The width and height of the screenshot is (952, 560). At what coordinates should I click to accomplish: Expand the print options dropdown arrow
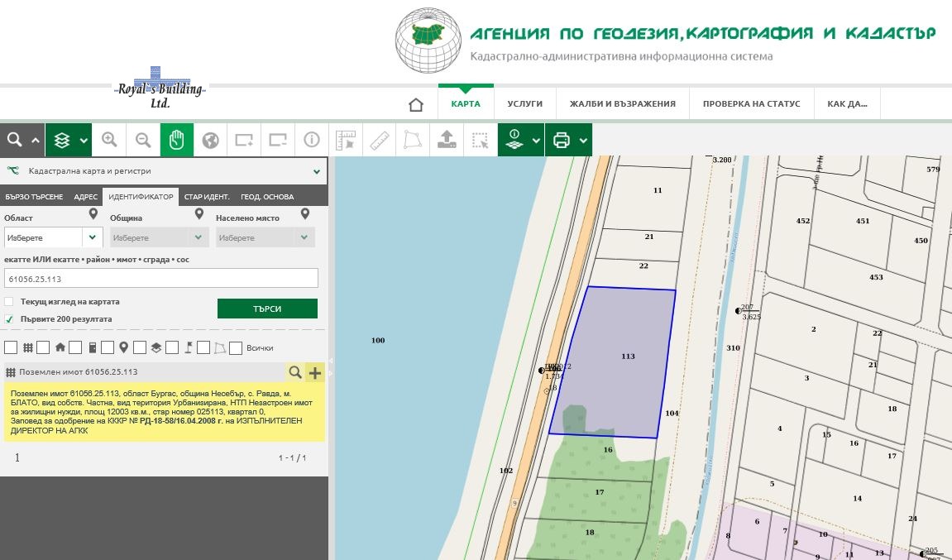pyautogui.click(x=584, y=141)
